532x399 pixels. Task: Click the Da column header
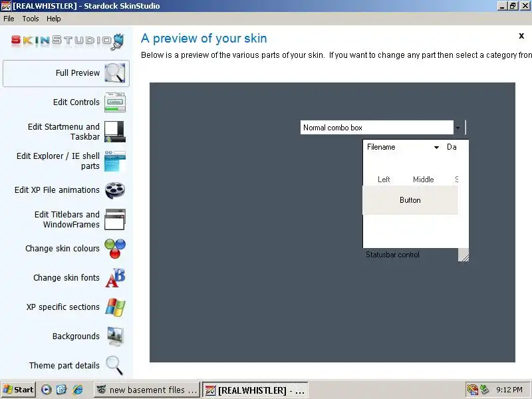click(x=452, y=147)
